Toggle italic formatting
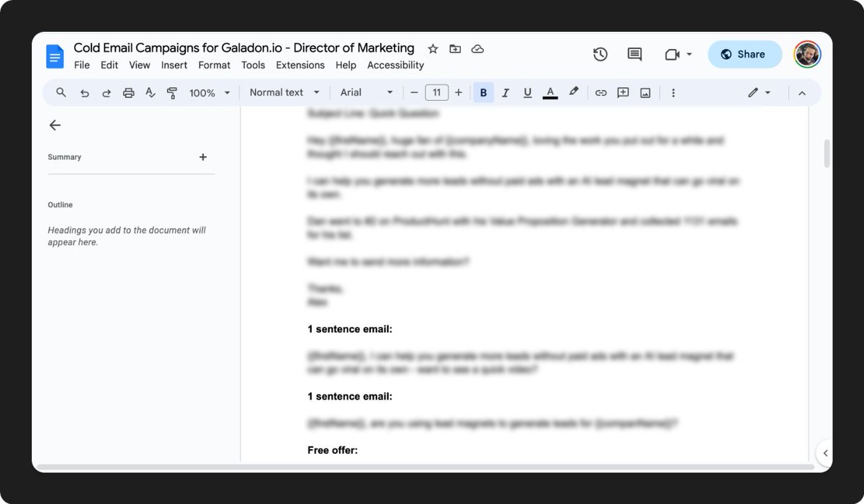Image resolution: width=864 pixels, height=504 pixels. (x=505, y=92)
